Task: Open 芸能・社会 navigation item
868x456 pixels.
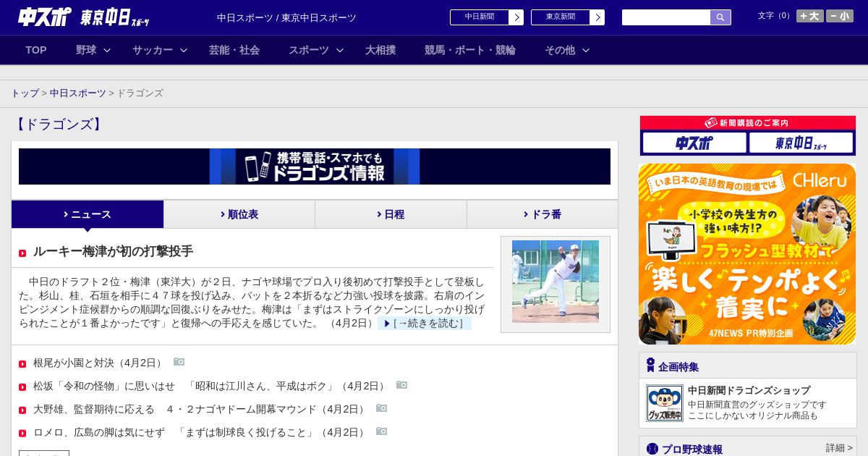Action: [x=234, y=50]
